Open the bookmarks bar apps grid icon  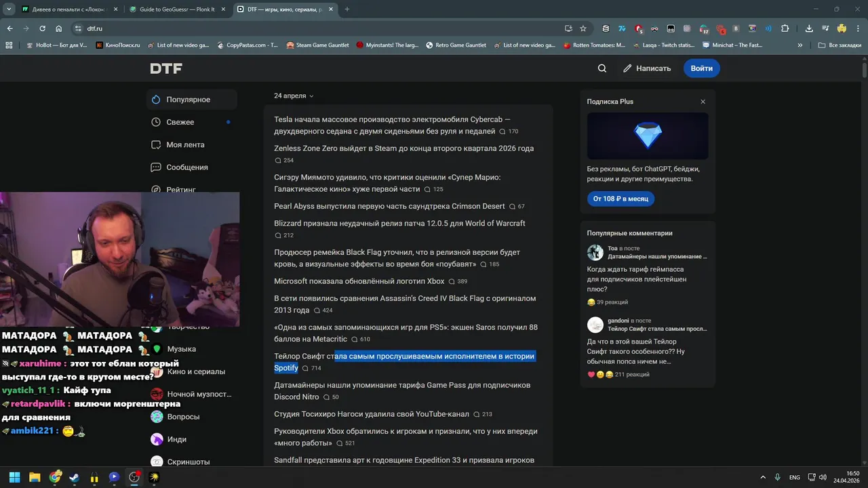(9, 45)
